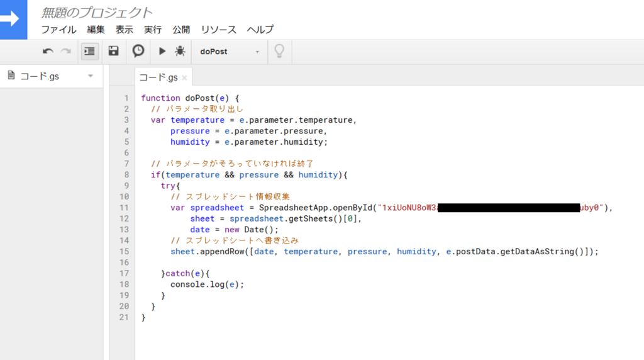Click 'e.parameter.temperature' on line 3
This screenshot has height=360, width=644.
[x=296, y=120]
